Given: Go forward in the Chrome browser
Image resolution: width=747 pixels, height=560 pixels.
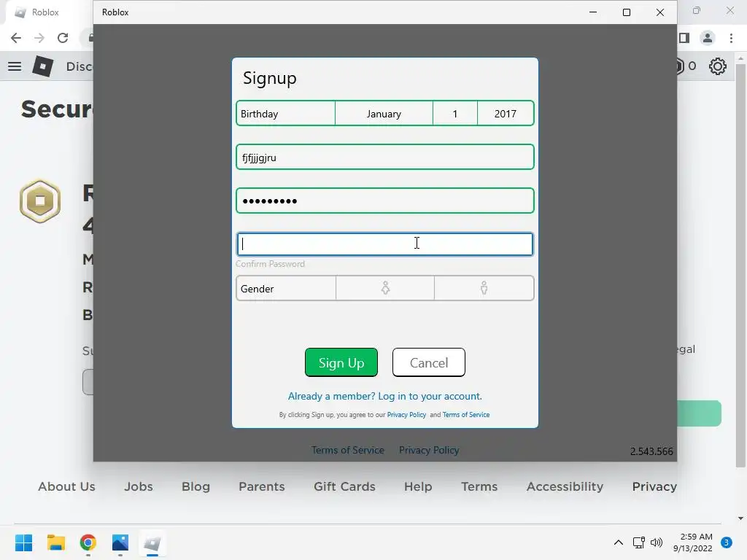Looking at the screenshot, I should pyautogui.click(x=39, y=38).
